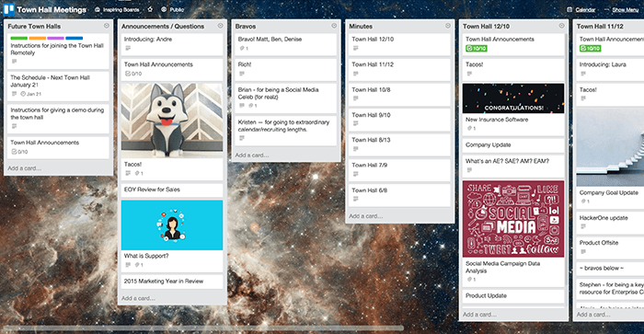This screenshot has height=334, width=644.
Task: Click description icon on Town Hall 8/13 card
Action: (x=356, y=149)
